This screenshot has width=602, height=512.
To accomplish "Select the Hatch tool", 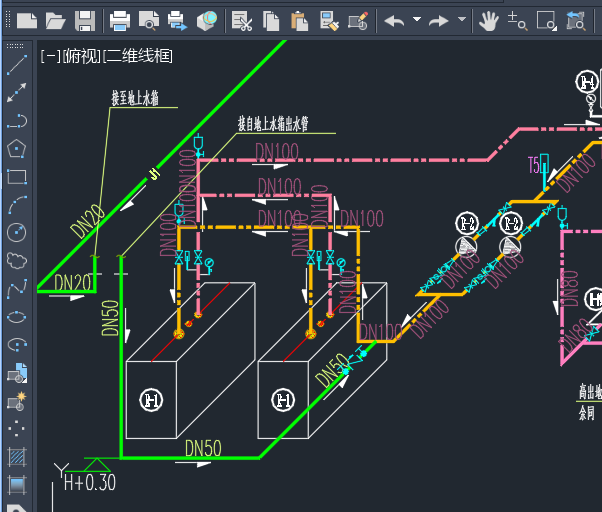I will tap(16, 457).
